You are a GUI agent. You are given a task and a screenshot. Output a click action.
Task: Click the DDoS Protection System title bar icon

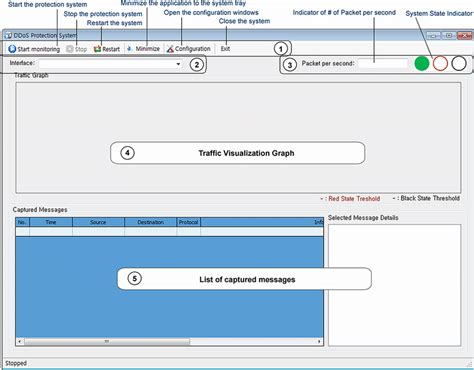pos(8,35)
